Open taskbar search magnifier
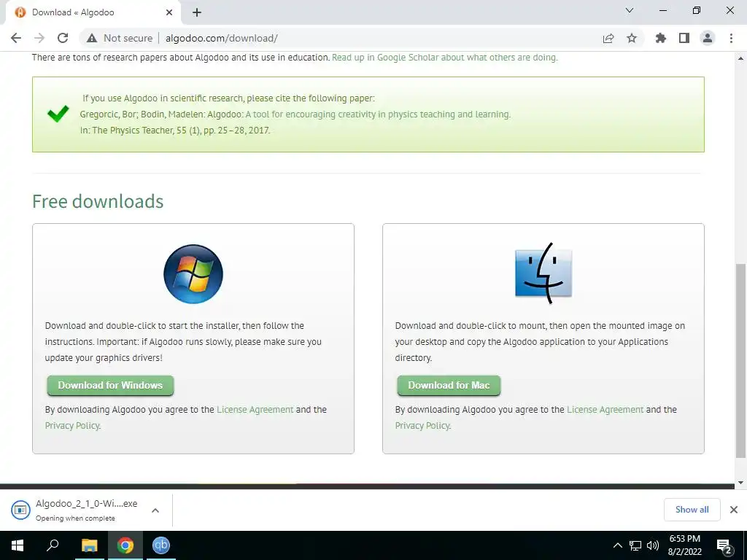The image size is (747, 560). 53,545
